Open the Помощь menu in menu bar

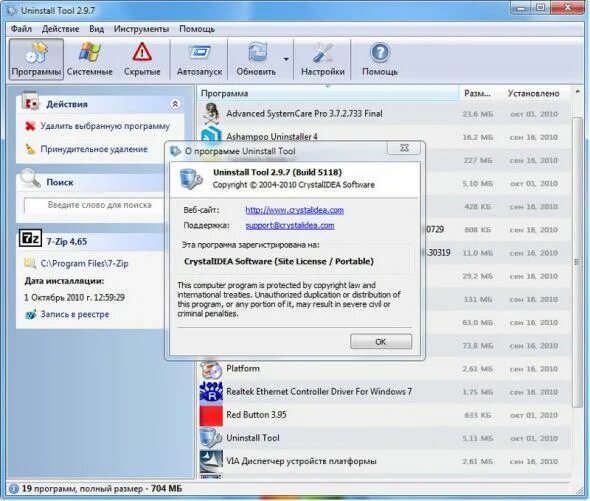coord(197,29)
